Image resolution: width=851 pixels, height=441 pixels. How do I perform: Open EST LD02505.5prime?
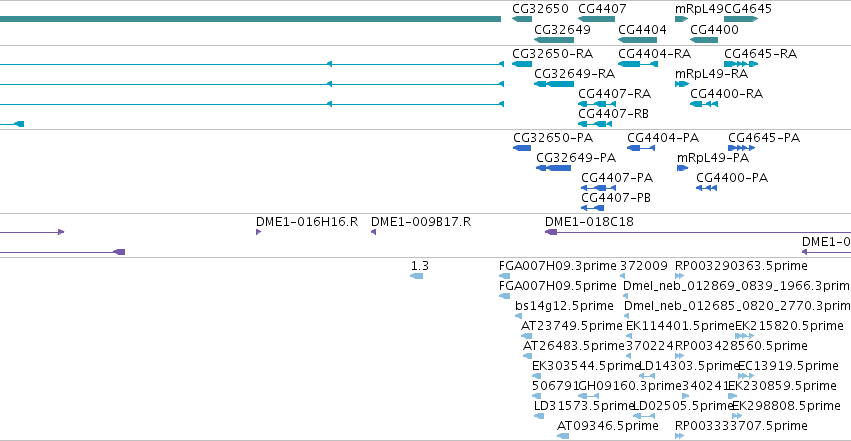point(683,406)
